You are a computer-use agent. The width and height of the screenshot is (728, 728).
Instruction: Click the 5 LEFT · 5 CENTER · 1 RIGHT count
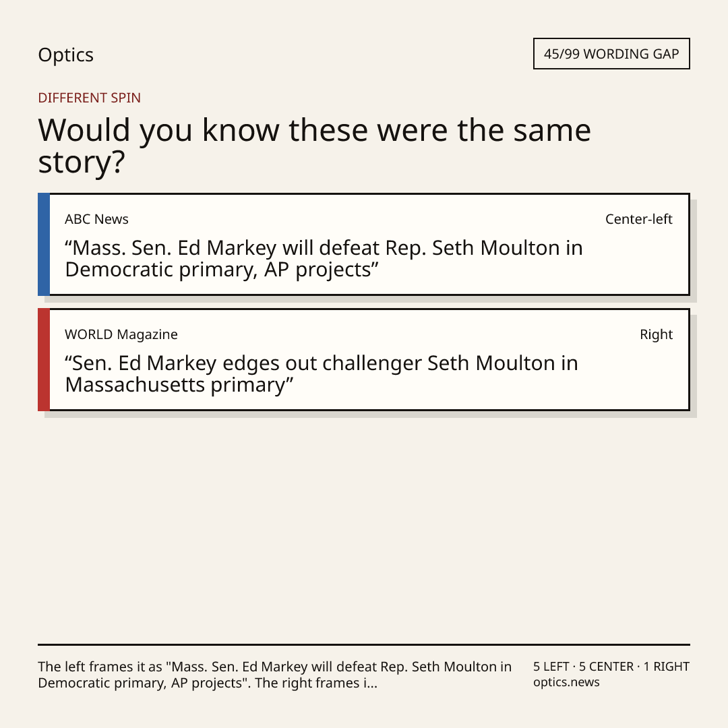click(611, 666)
